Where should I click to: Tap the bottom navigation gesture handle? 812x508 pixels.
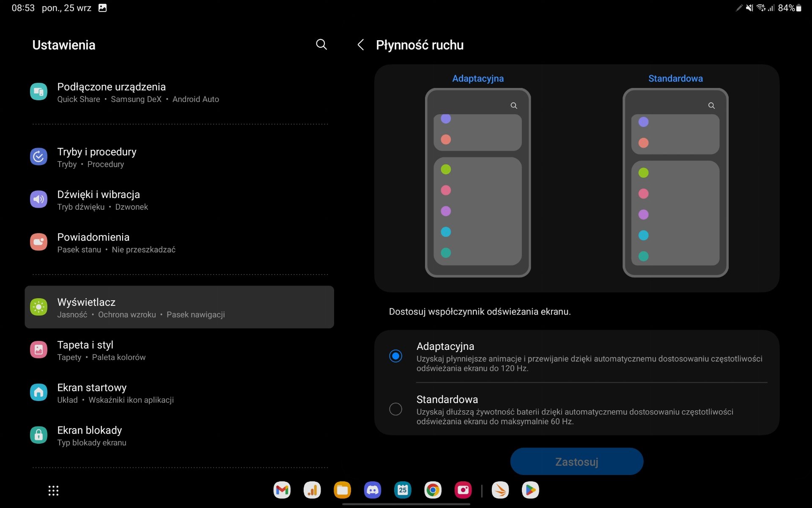click(x=406, y=504)
